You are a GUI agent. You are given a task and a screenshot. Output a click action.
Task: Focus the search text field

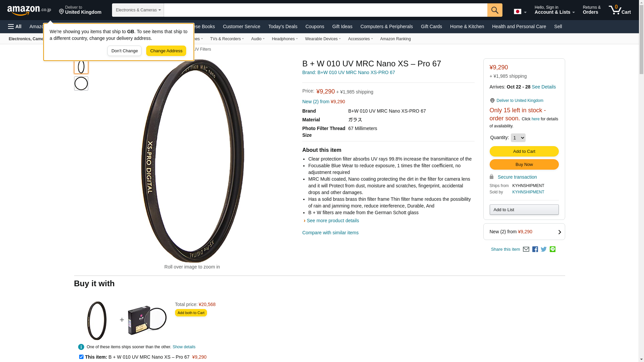325,10
